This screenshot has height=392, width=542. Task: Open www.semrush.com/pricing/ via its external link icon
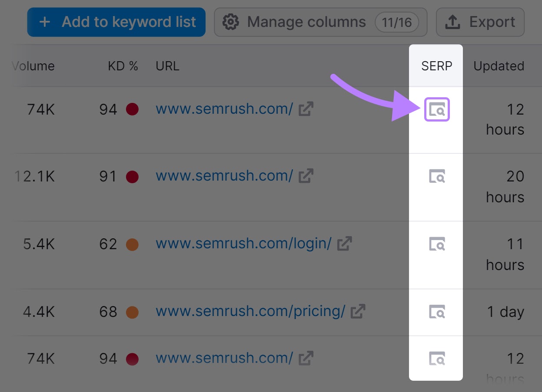click(x=357, y=312)
